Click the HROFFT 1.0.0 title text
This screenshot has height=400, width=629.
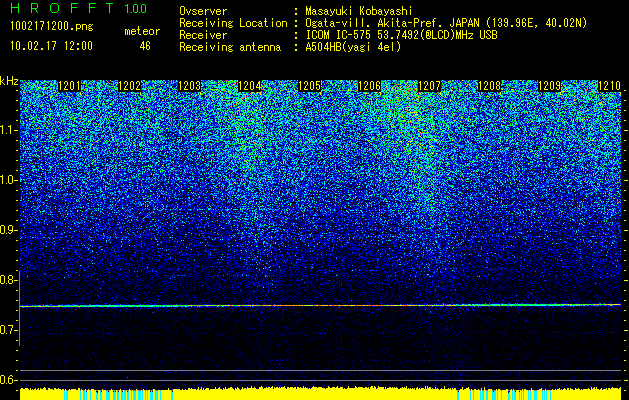[78, 8]
